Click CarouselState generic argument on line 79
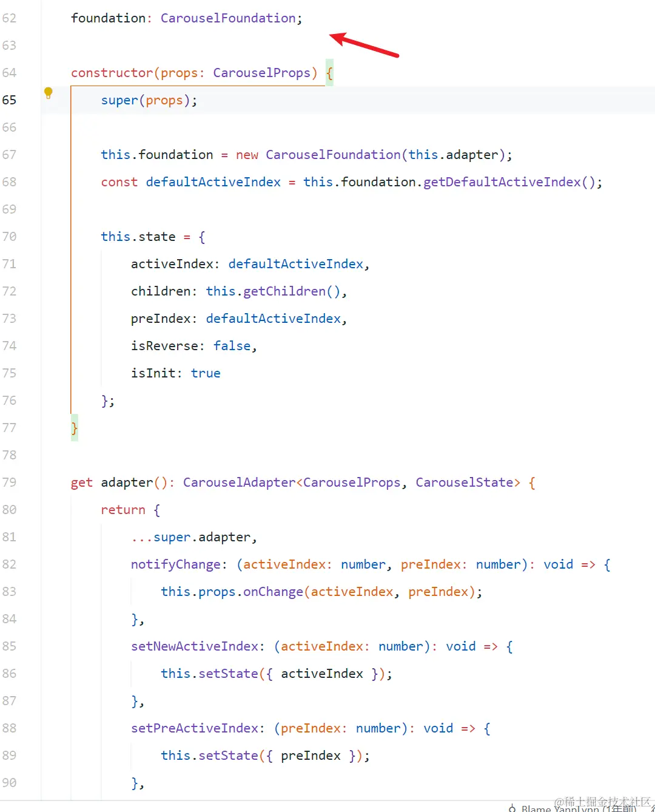 465,482
